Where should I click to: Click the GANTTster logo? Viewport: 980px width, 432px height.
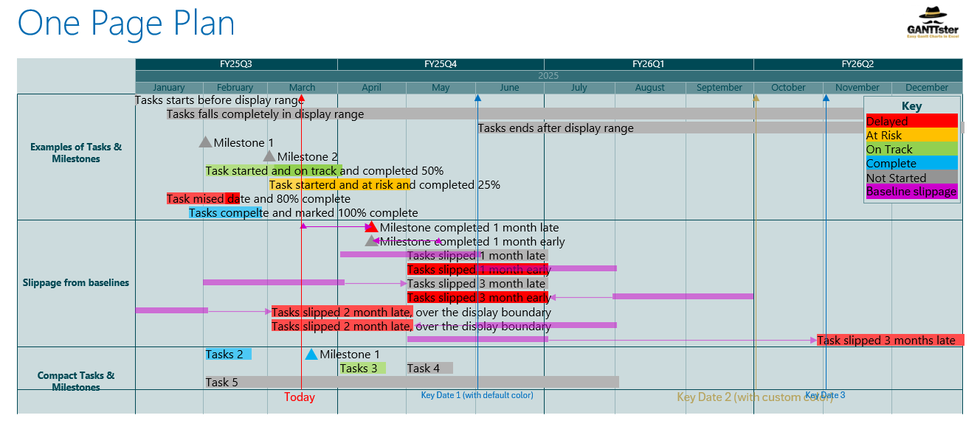(x=933, y=23)
